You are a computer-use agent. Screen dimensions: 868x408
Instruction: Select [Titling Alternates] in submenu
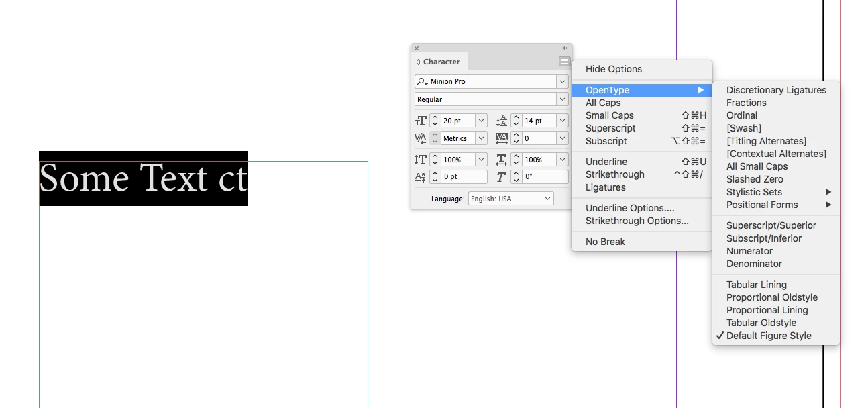775,141
